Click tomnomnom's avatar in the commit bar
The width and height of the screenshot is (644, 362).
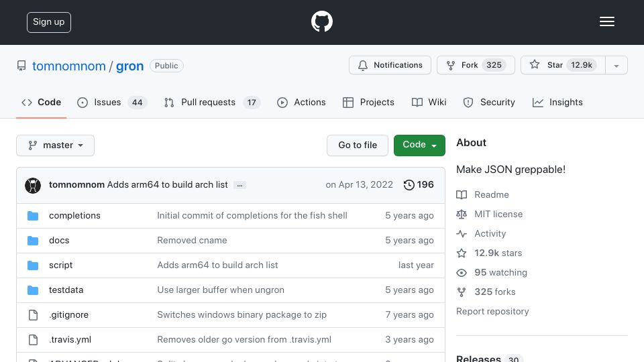click(33, 185)
